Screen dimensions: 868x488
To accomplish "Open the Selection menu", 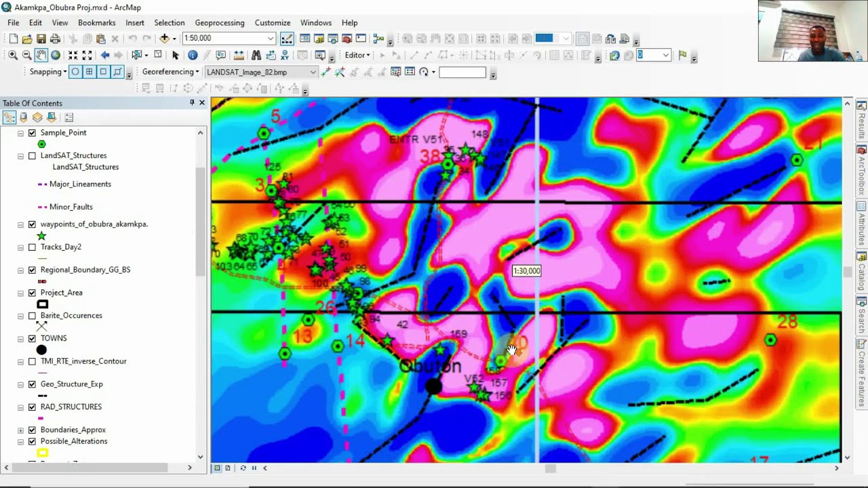I will pos(170,22).
